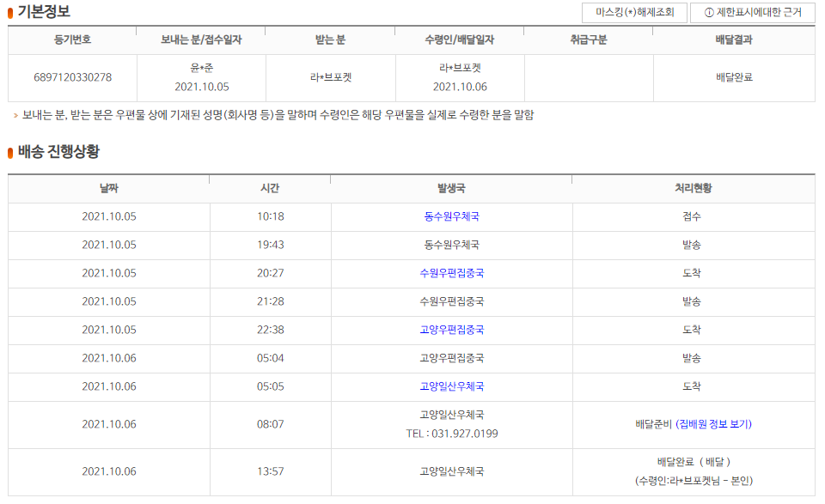Click the 취급구분 column header
825x504 pixels.
click(589, 39)
